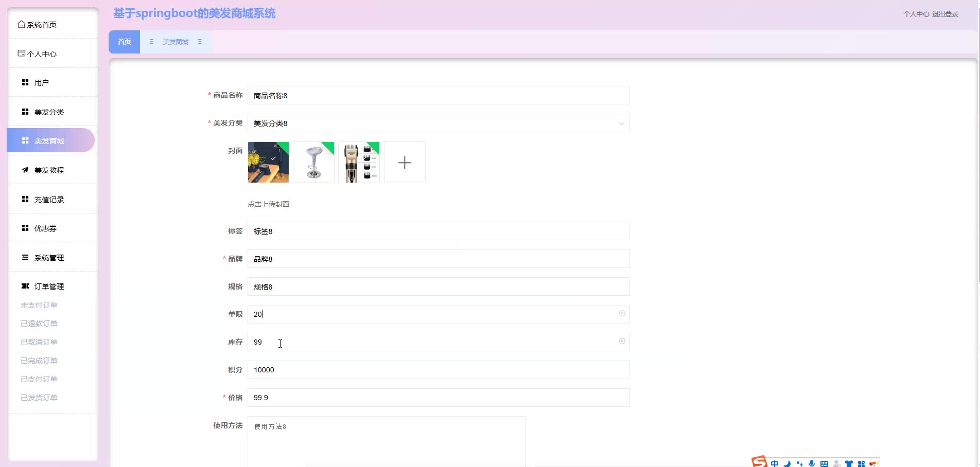
Task: Click the home icon beside 系统首页
Action: (x=21, y=24)
